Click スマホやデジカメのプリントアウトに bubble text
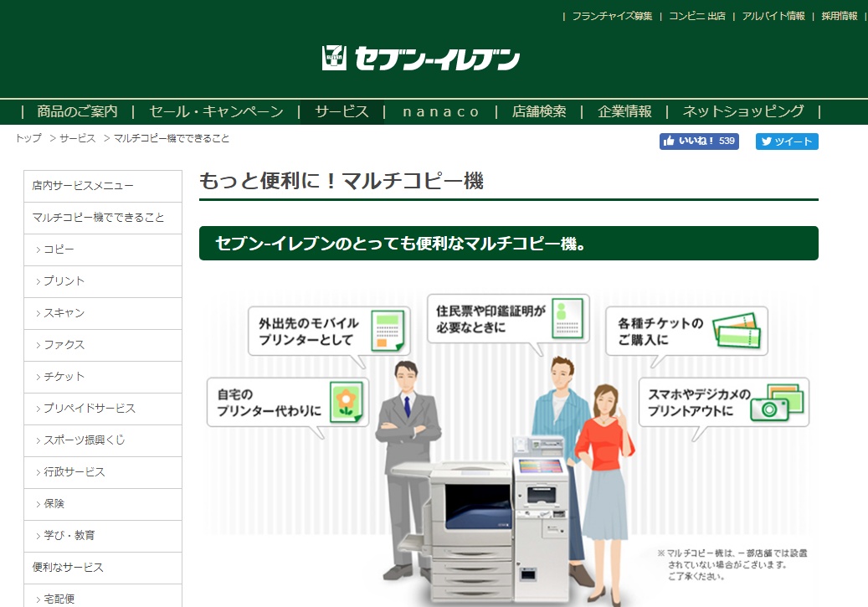Image resolution: width=868 pixels, height=607 pixels. tap(699, 403)
